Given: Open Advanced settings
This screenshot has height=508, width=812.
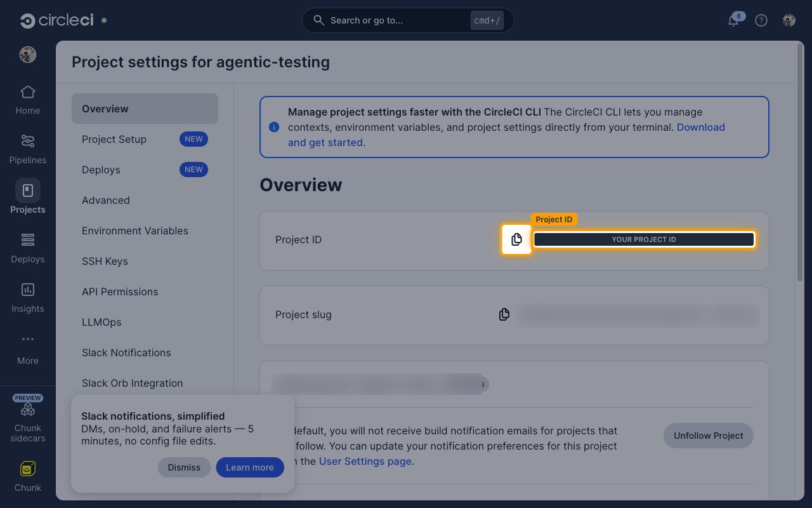Looking at the screenshot, I should pyautogui.click(x=145, y=200).
